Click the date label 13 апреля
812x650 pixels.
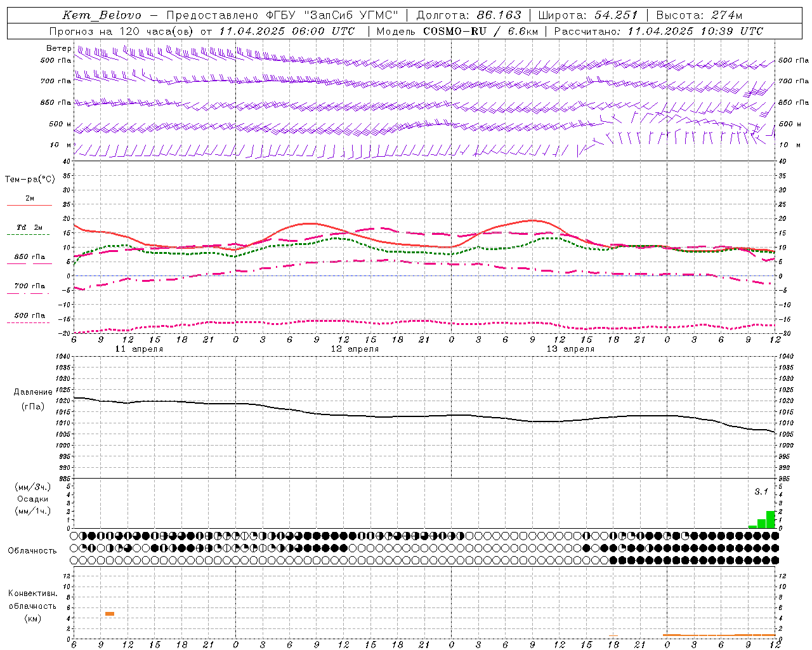[x=570, y=349]
